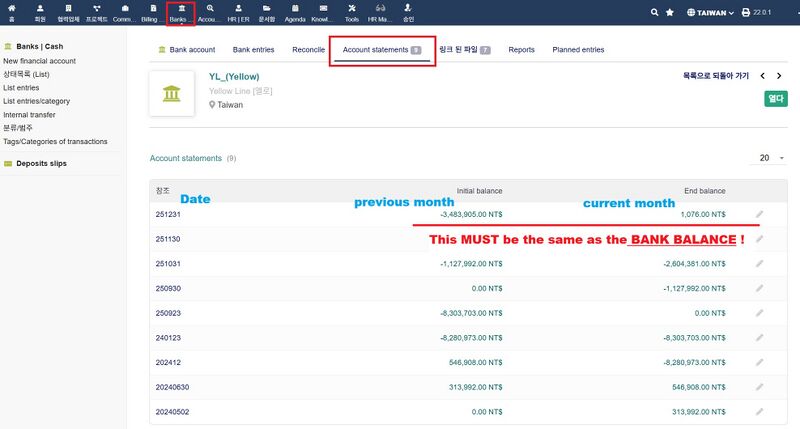Switch to the Account statements tab
This screenshot has height=429, width=800.
[382, 50]
